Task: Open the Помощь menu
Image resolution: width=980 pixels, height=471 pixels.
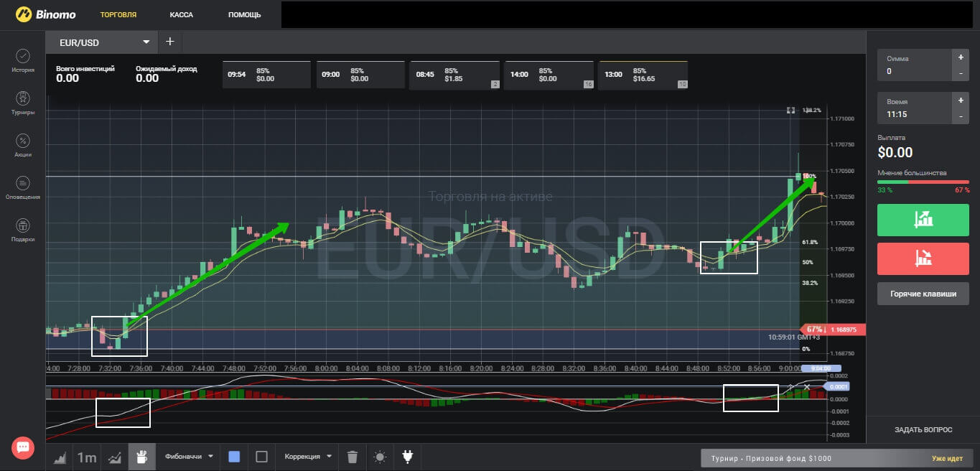Action: [244, 14]
